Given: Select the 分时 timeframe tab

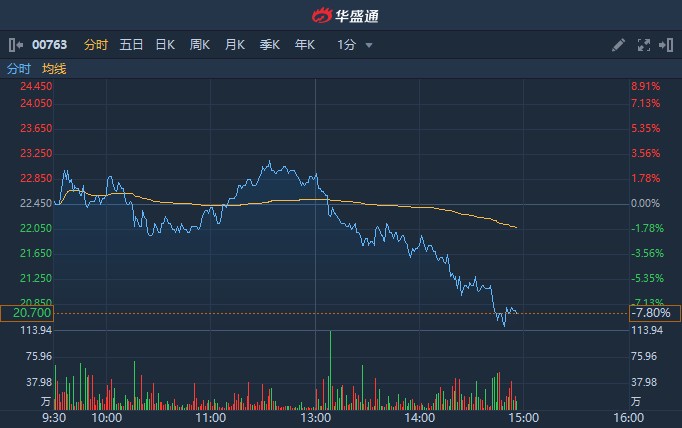Looking at the screenshot, I should [96, 44].
